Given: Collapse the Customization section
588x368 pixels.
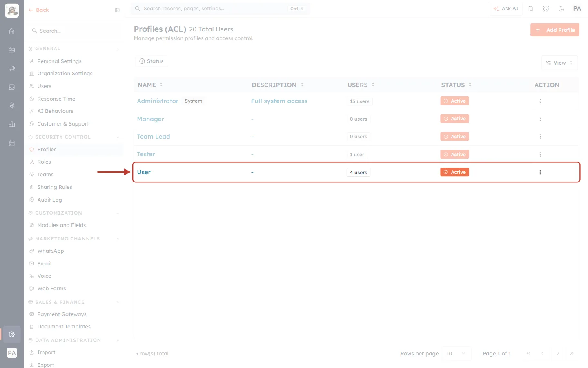Looking at the screenshot, I should click(x=118, y=213).
